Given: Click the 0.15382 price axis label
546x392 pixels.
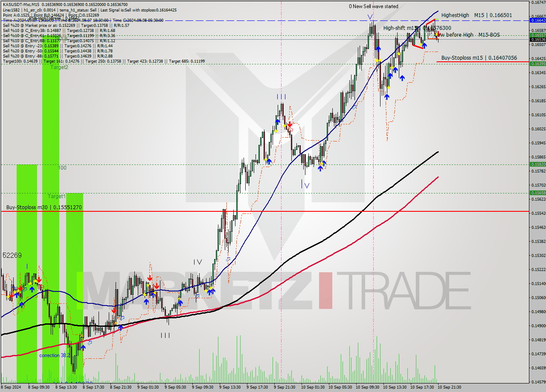Looking at the screenshot, I should tap(537, 241).
